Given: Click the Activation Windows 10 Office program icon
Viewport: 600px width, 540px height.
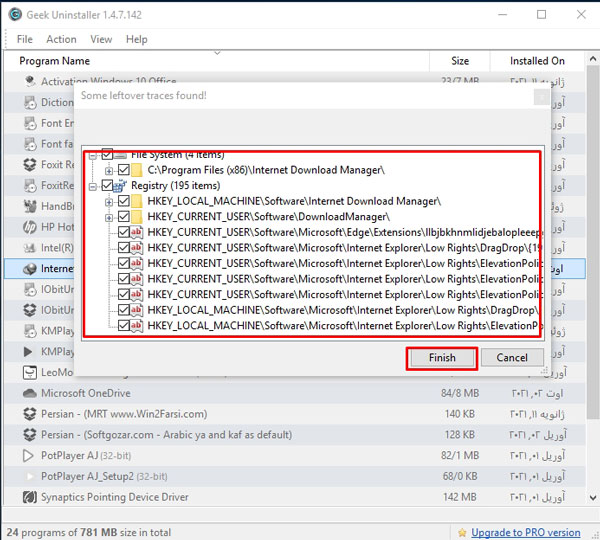Looking at the screenshot, I should [29, 81].
